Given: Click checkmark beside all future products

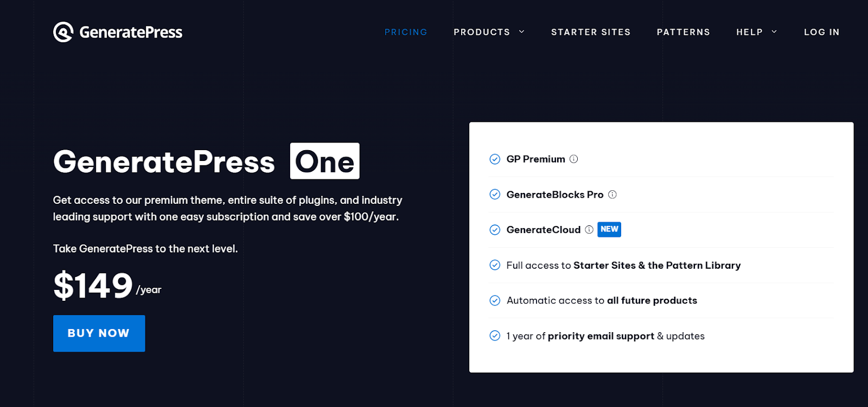Looking at the screenshot, I should coord(495,301).
